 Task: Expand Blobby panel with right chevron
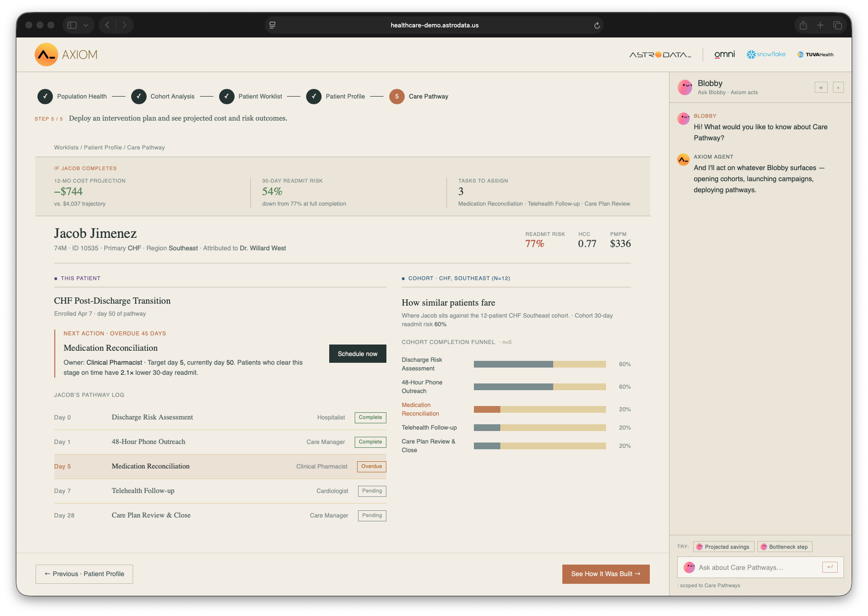click(x=838, y=87)
